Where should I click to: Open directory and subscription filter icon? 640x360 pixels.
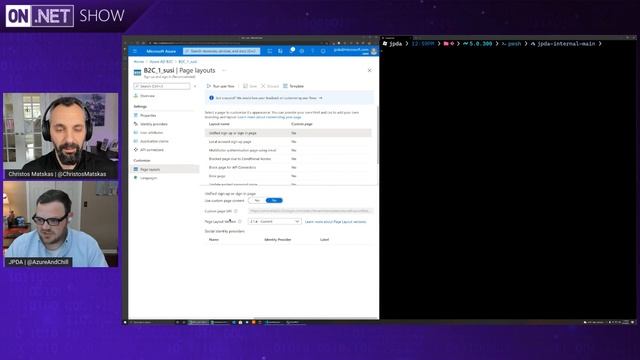point(280,51)
